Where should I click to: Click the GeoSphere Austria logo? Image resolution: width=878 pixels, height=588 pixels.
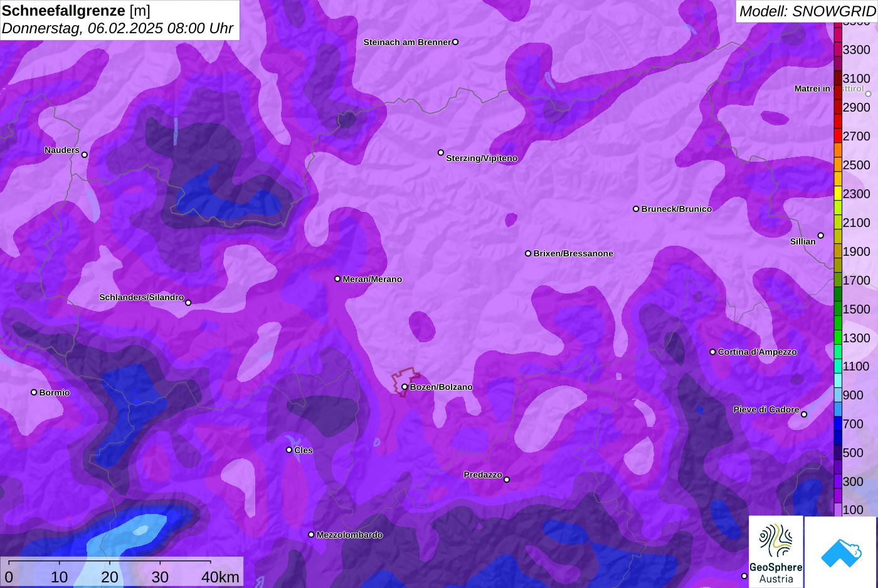point(776,552)
